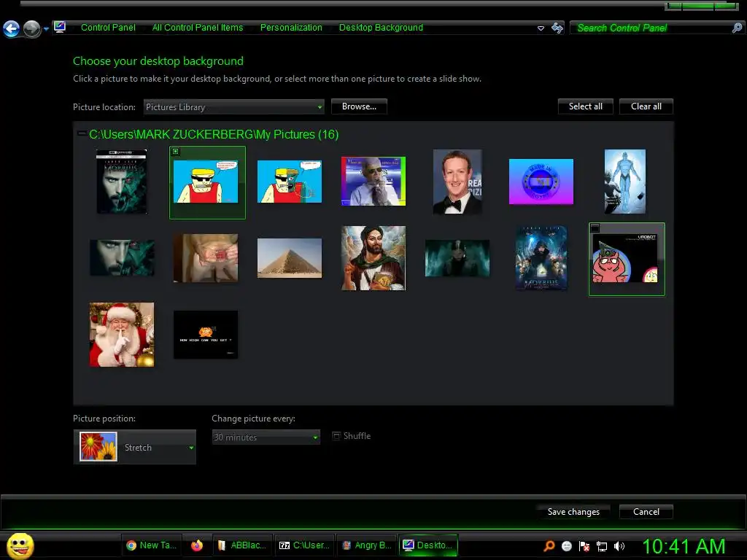The width and height of the screenshot is (747, 560).
Task: Pick the wide split-face Morbius thumbnail
Action: pos(122,258)
